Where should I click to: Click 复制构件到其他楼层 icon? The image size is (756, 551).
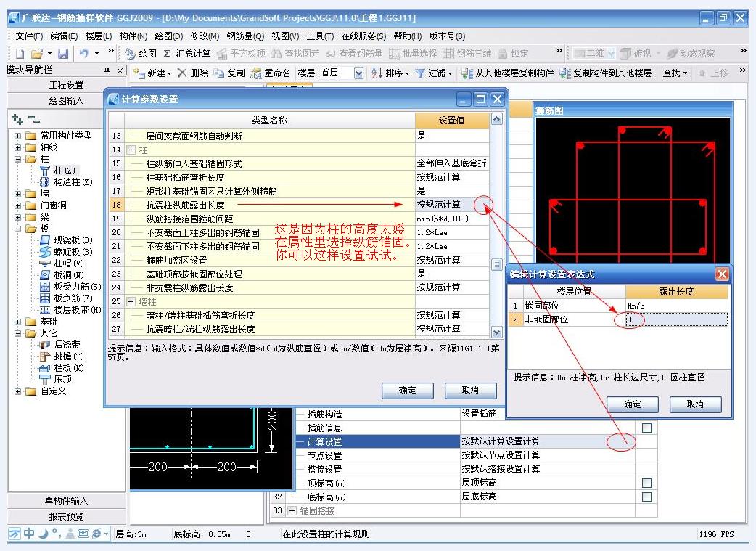[x=565, y=73]
